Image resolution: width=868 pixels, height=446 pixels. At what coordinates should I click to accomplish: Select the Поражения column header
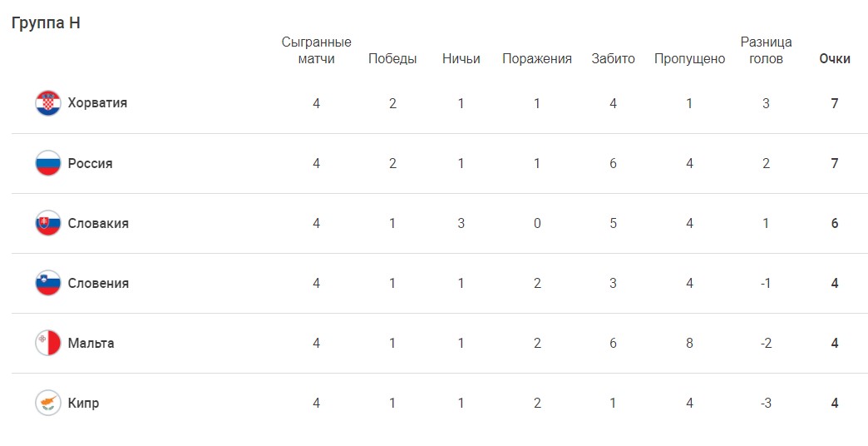(537, 59)
